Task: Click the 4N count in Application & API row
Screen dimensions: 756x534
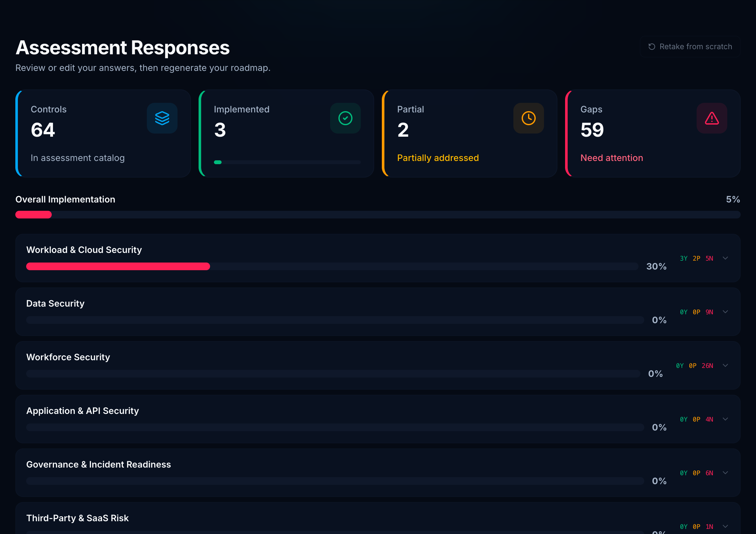Action: [x=709, y=419]
